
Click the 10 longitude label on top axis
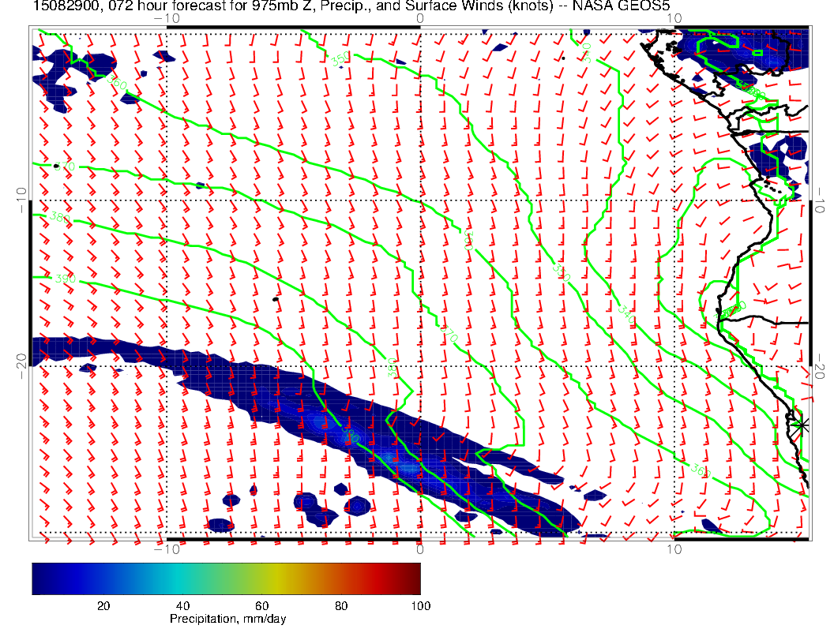(x=674, y=18)
